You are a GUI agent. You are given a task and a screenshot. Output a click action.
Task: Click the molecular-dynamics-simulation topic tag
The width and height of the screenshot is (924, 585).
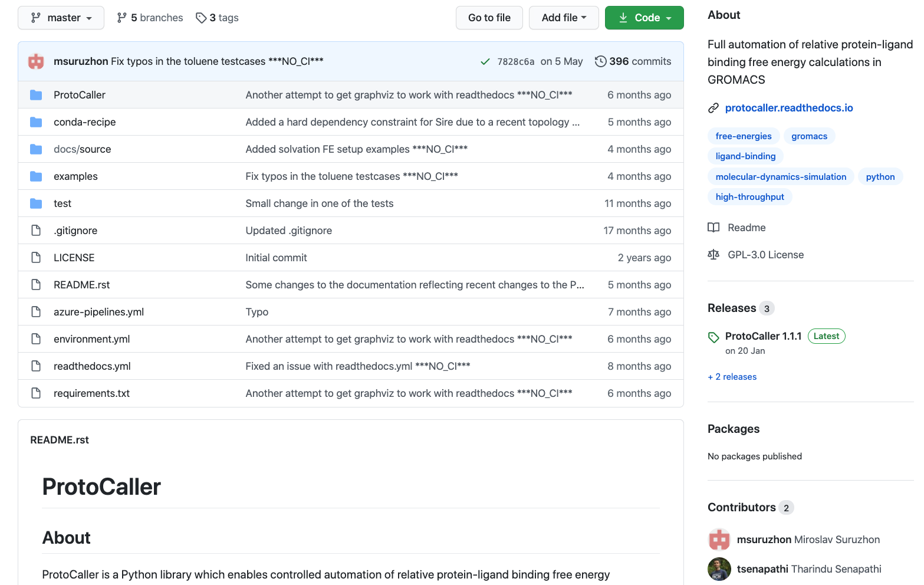[780, 177]
